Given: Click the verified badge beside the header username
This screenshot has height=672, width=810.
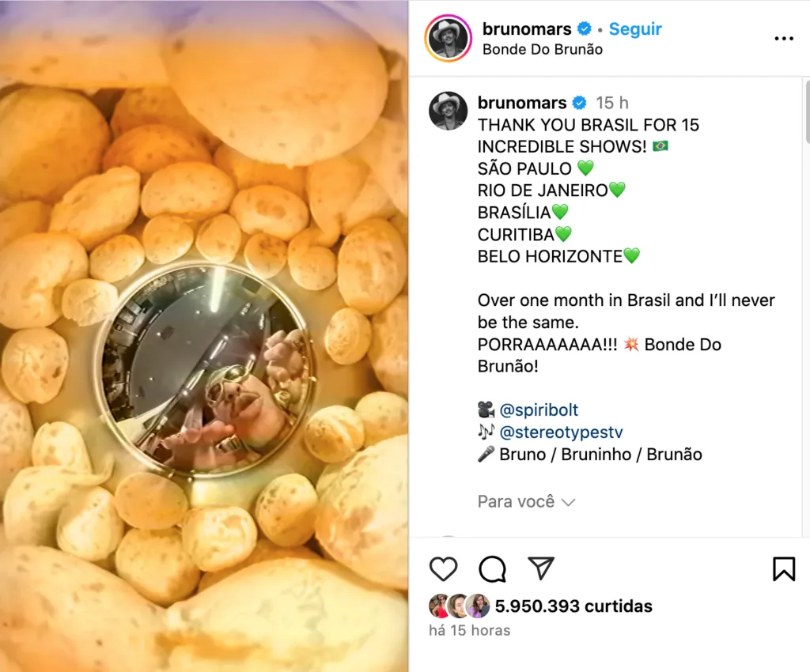Looking at the screenshot, I should [x=585, y=29].
